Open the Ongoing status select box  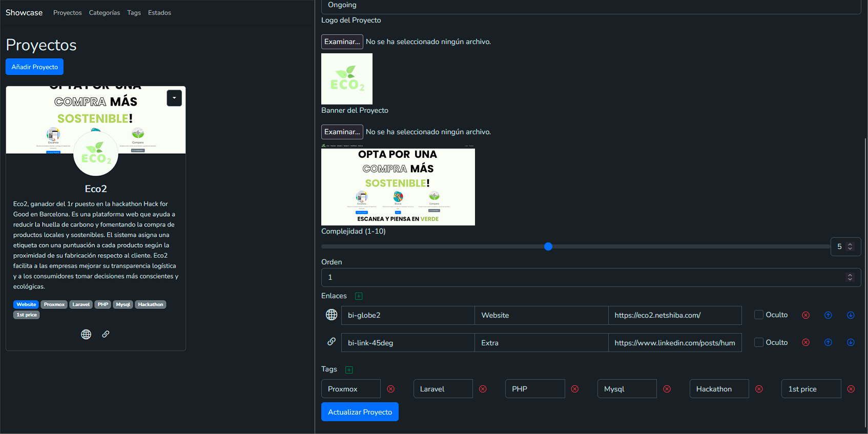coord(589,6)
